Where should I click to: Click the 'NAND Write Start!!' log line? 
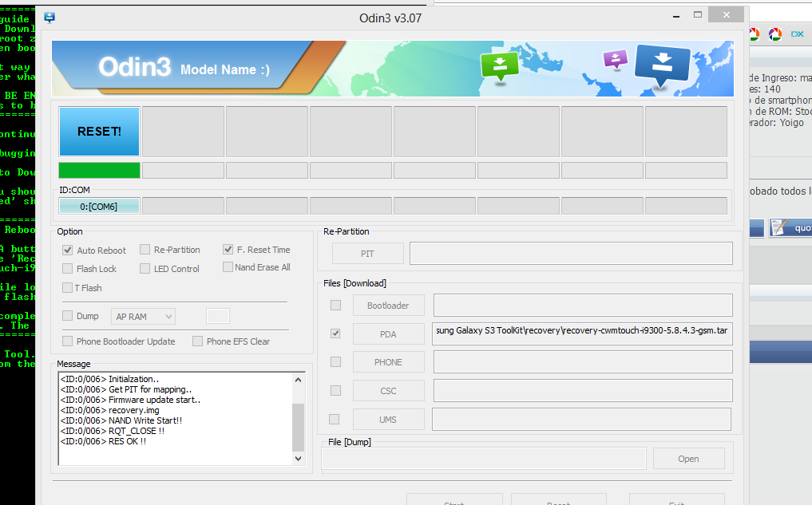[x=121, y=420]
